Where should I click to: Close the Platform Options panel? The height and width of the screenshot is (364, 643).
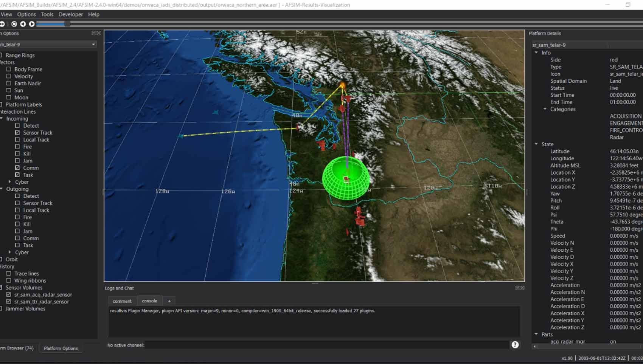coord(99,33)
